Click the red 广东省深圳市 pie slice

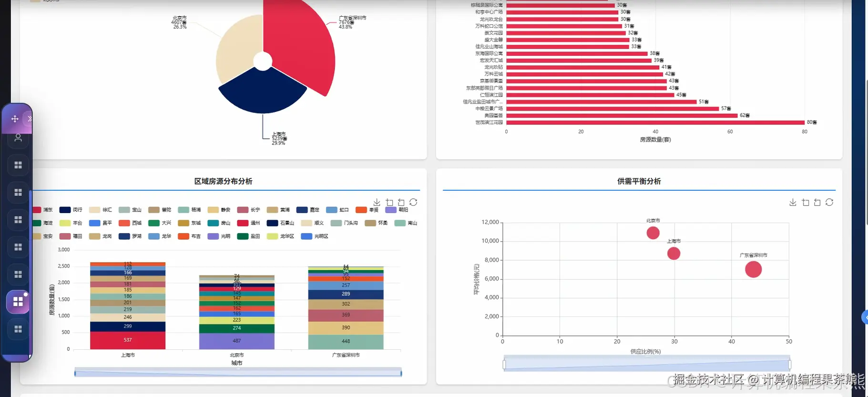(300, 45)
